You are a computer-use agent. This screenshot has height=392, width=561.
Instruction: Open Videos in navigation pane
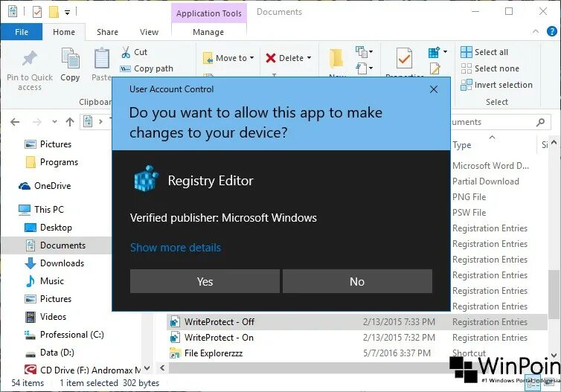point(46,317)
